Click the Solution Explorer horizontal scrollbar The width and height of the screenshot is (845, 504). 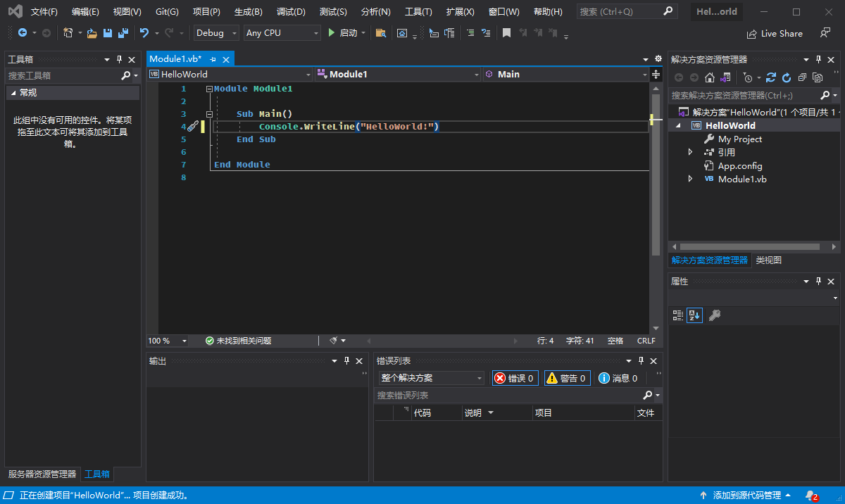(749, 247)
